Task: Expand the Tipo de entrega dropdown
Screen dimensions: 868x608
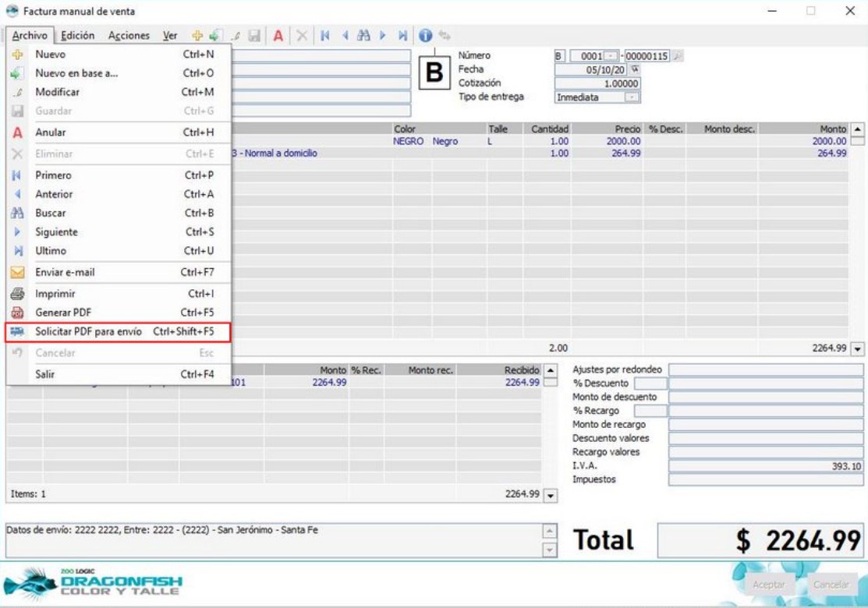Action: pyautogui.click(x=632, y=97)
